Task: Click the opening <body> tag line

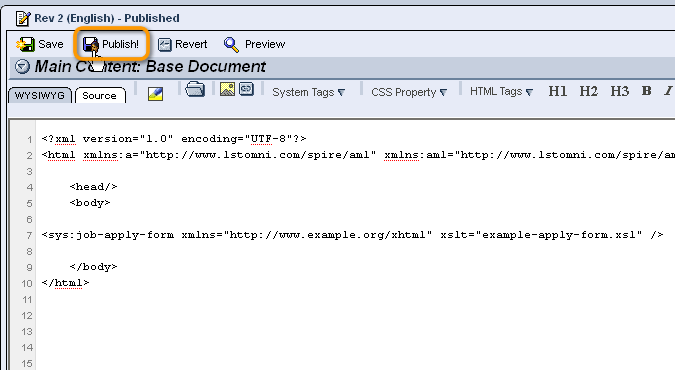Action: pos(90,202)
